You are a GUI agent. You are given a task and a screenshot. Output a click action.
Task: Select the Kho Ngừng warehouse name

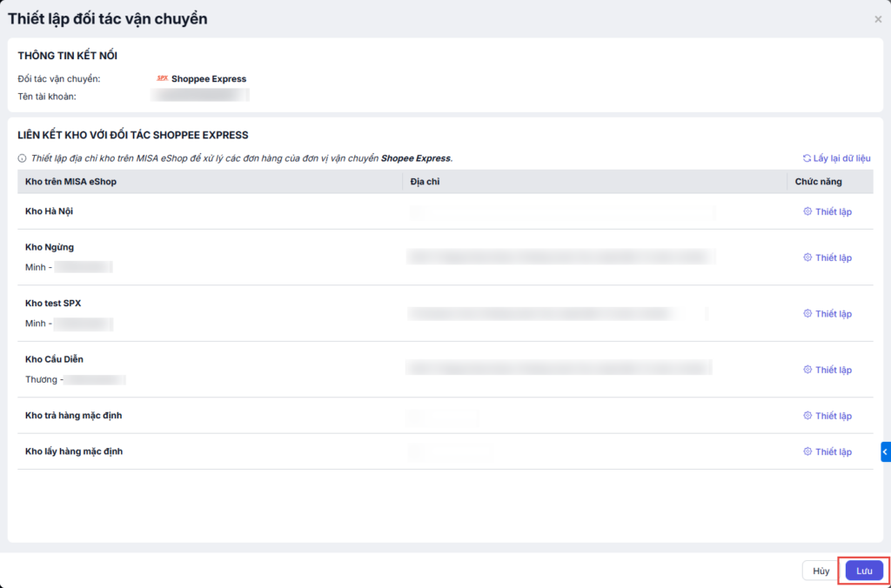tap(50, 247)
